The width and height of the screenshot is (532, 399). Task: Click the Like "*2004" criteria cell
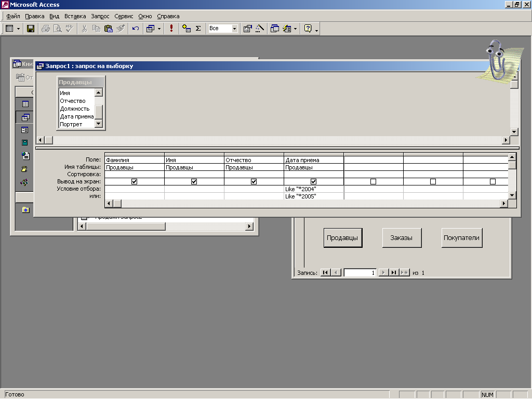point(313,189)
